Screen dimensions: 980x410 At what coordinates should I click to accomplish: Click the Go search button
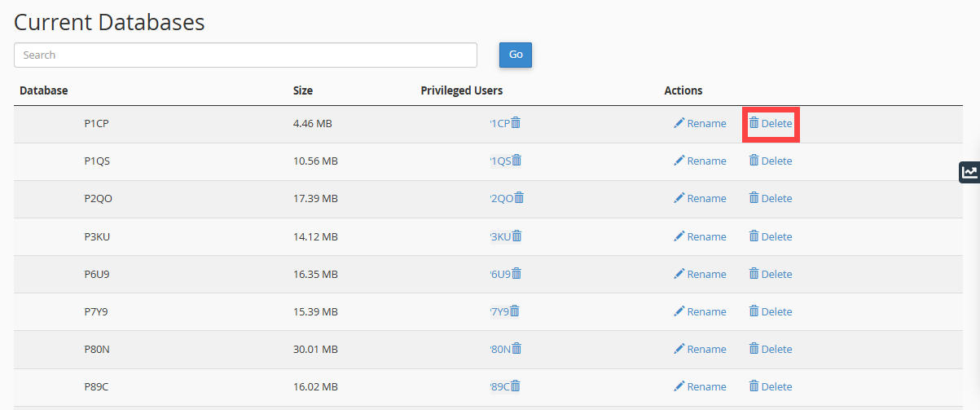pos(515,55)
